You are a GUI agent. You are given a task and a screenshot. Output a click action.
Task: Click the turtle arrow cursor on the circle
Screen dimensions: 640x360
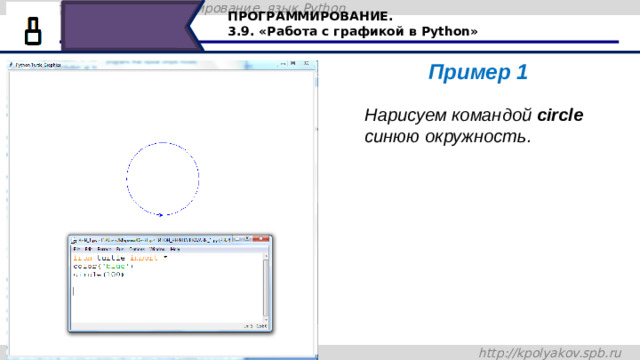click(x=160, y=215)
